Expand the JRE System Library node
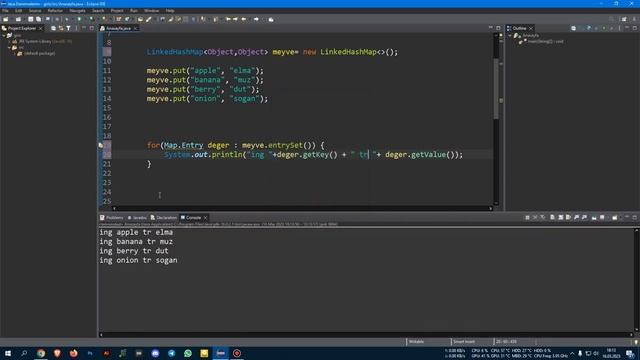640x360 pixels. (9, 41)
